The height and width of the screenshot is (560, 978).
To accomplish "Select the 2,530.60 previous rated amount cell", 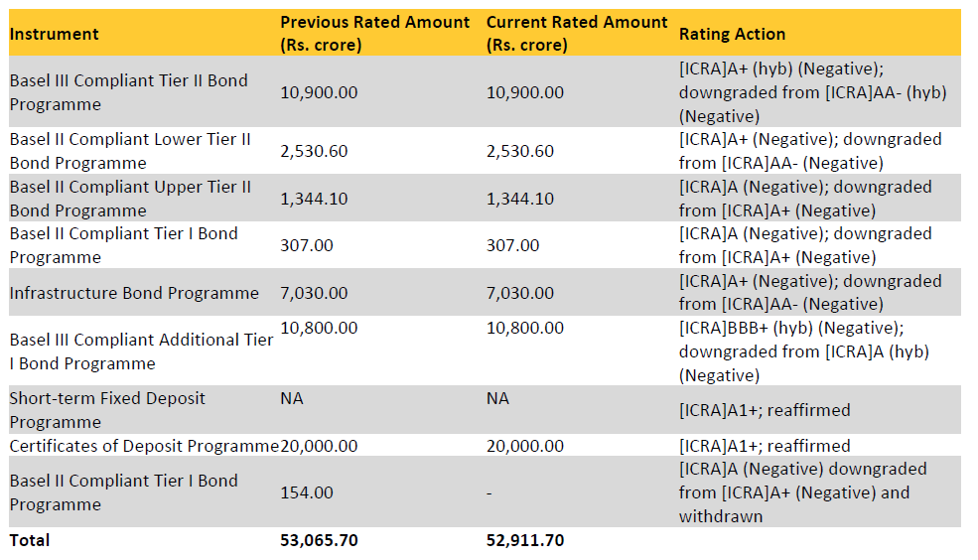I will (x=319, y=151).
